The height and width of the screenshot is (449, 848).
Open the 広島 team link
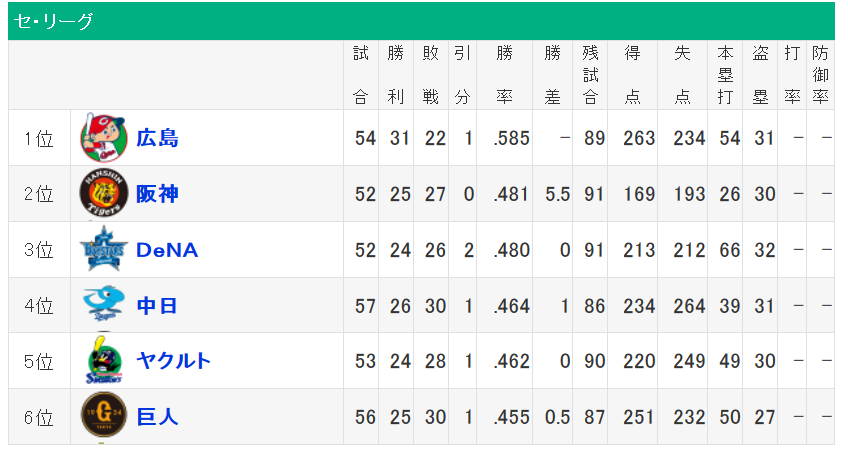[158, 138]
